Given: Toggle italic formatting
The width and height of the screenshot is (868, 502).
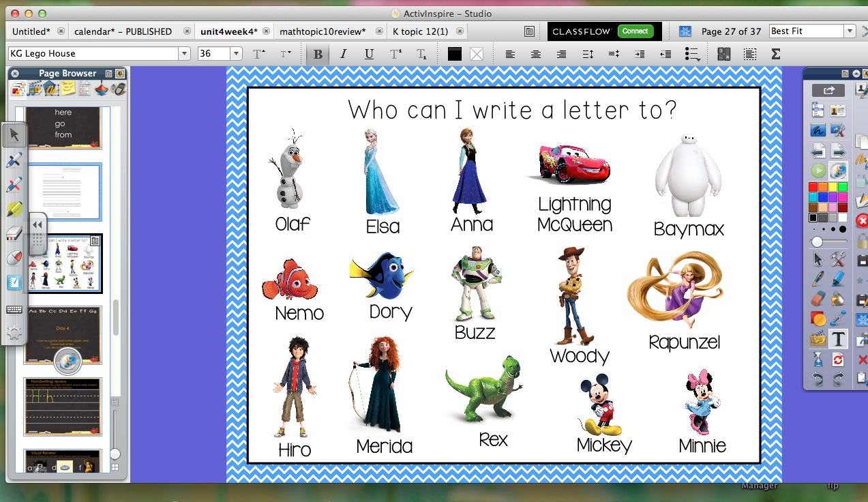Looking at the screenshot, I should [343, 54].
